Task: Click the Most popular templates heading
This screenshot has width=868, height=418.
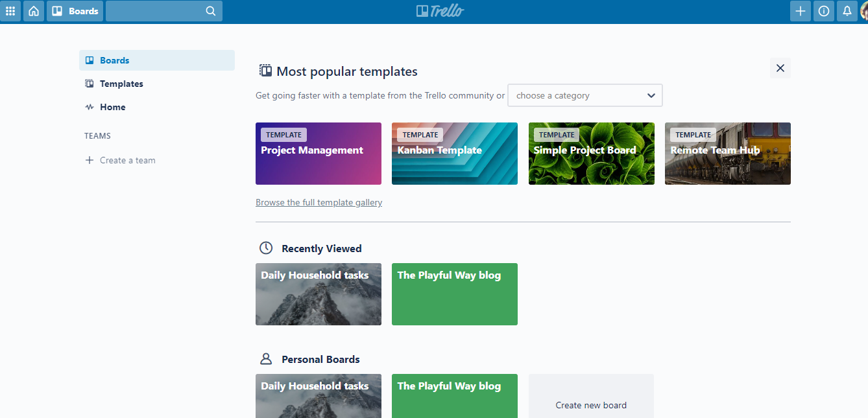Action: pos(347,71)
